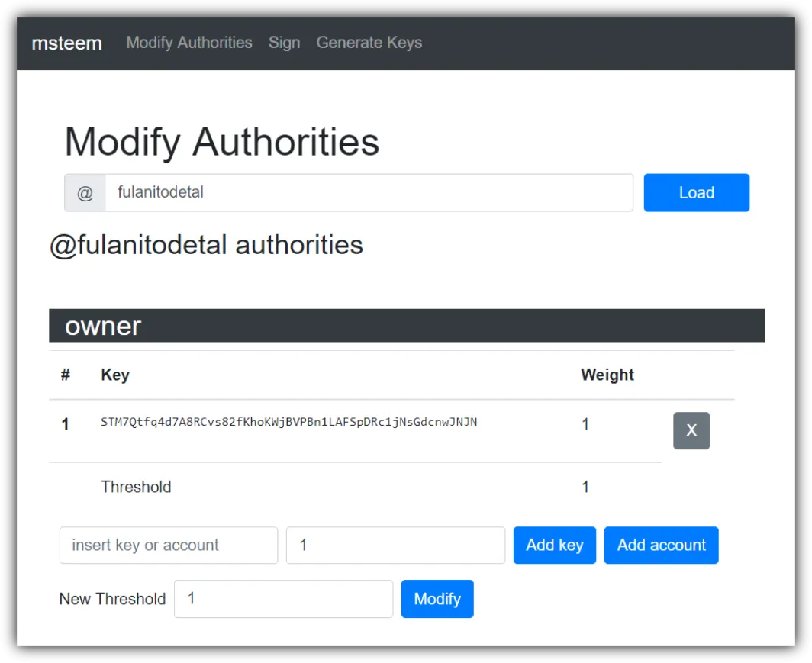Click the Key column header
The image size is (812, 663).
point(115,375)
